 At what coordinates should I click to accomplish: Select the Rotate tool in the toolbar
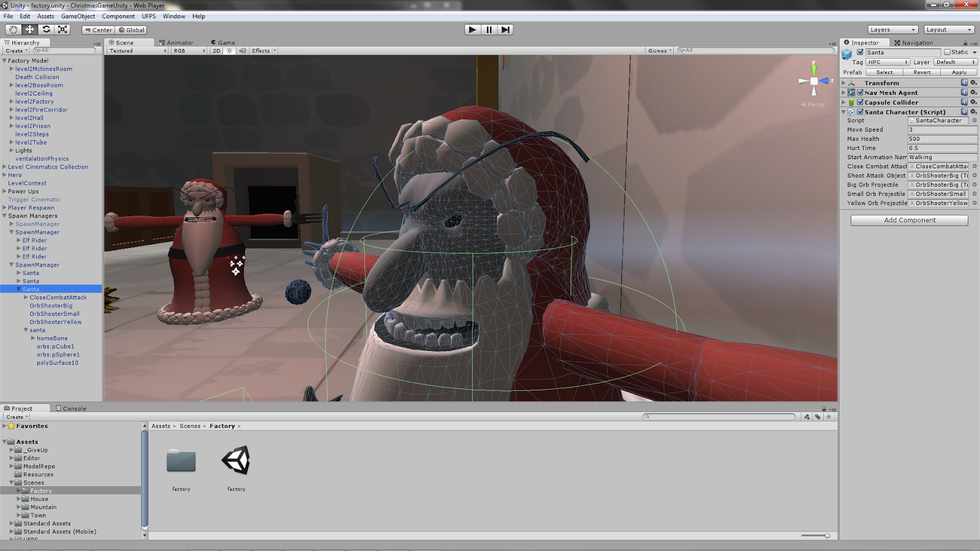[x=46, y=29]
